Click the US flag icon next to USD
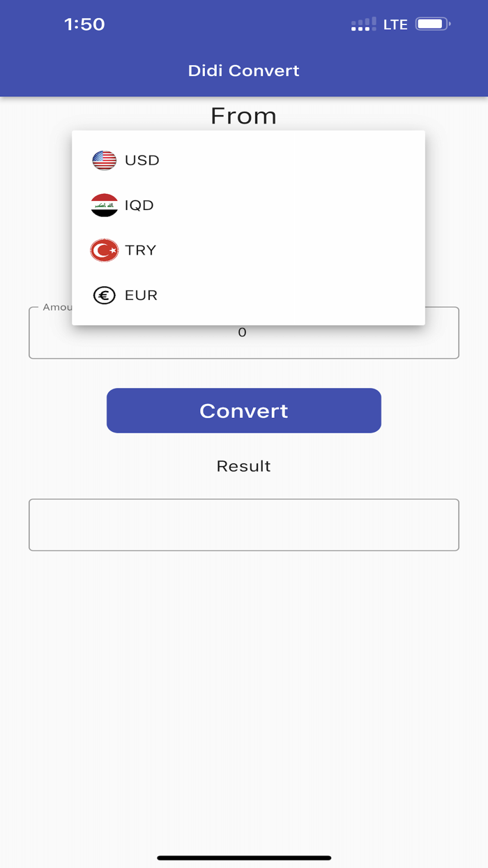This screenshot has width=488, height=868. pyautogui.click(x=104, y=160)
